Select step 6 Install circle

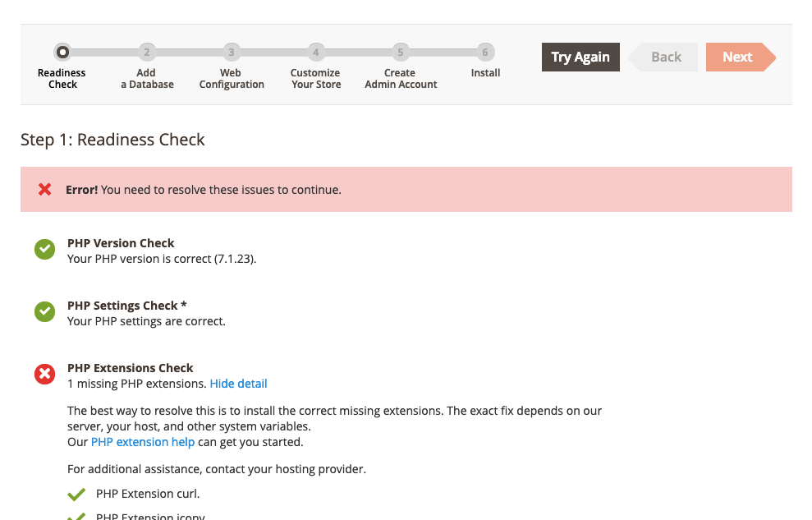pos(485,53)
